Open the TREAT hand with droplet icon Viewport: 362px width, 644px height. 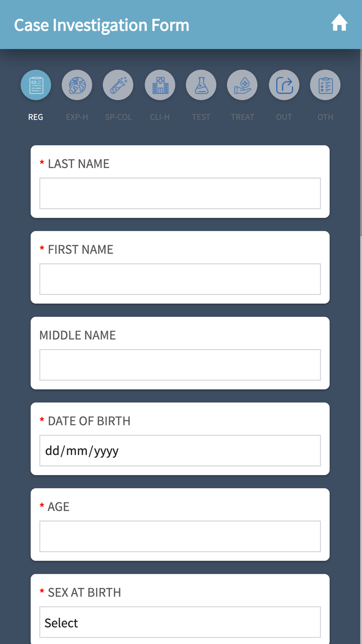pos(242,85)
